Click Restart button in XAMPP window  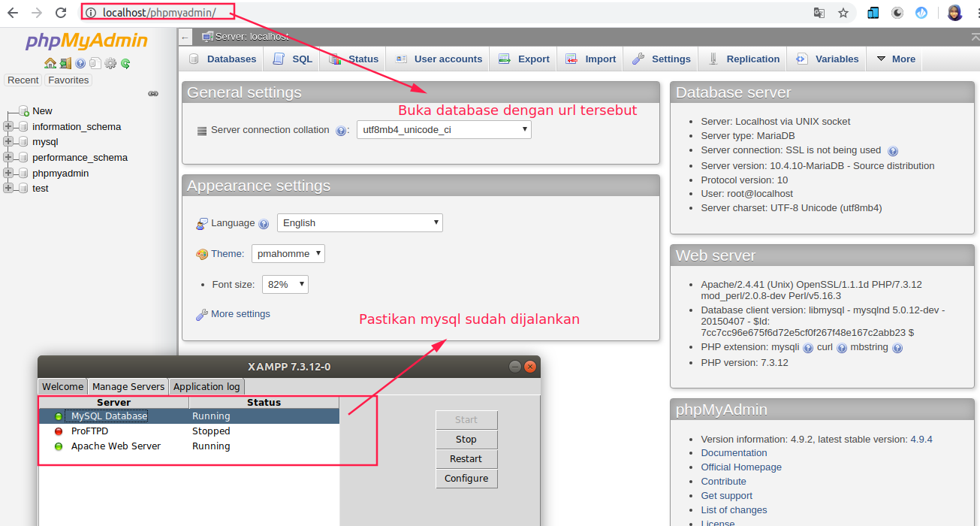(466, 458)
